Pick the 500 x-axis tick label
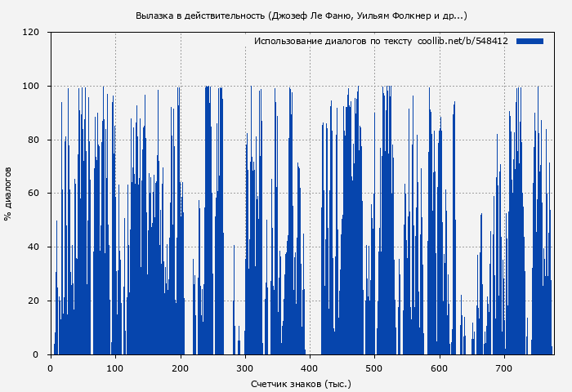 (374, 367)
